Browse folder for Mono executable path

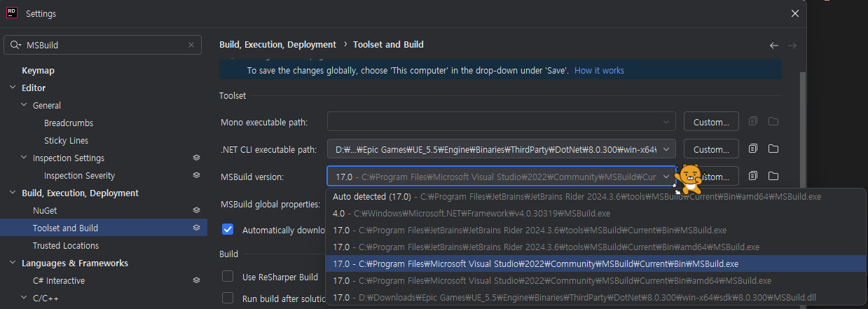(773, 121)
